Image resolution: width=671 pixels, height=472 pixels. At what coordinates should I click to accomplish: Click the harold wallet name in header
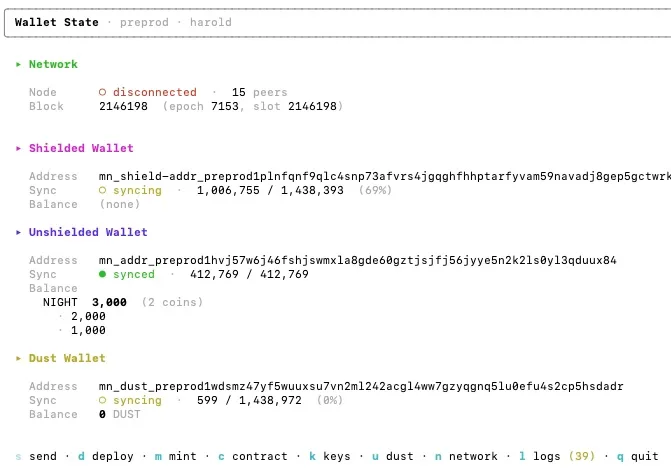(x=211, y=22)
